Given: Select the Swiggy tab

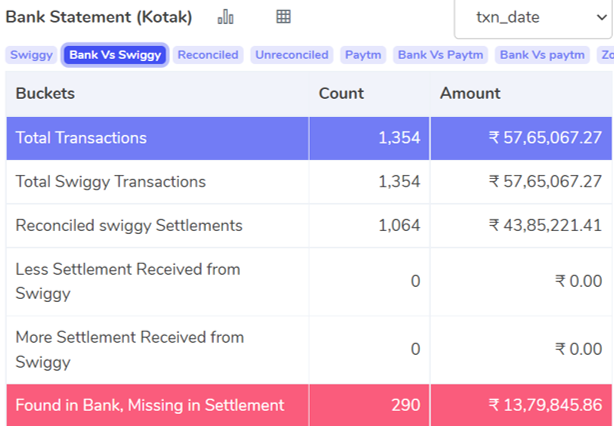Looking at the screenshot, I should coord(31,55).
